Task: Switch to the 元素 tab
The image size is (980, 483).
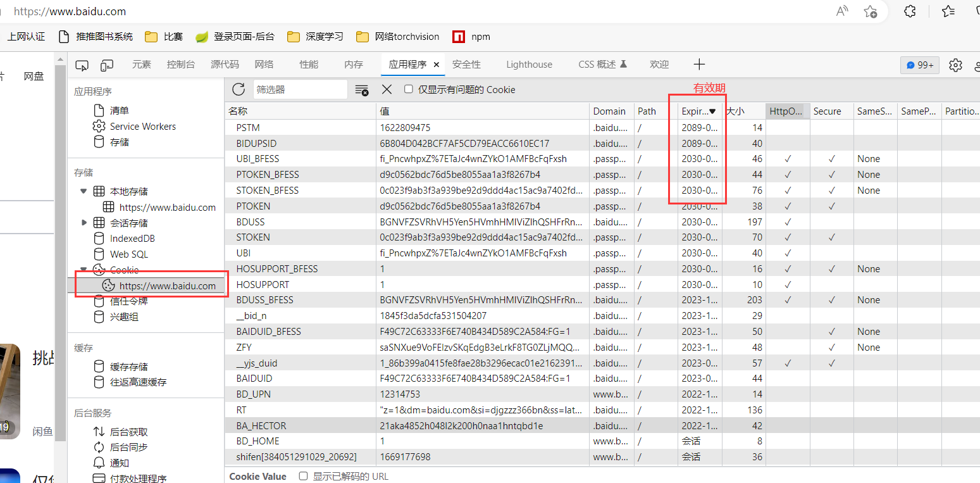Action: 142,65
